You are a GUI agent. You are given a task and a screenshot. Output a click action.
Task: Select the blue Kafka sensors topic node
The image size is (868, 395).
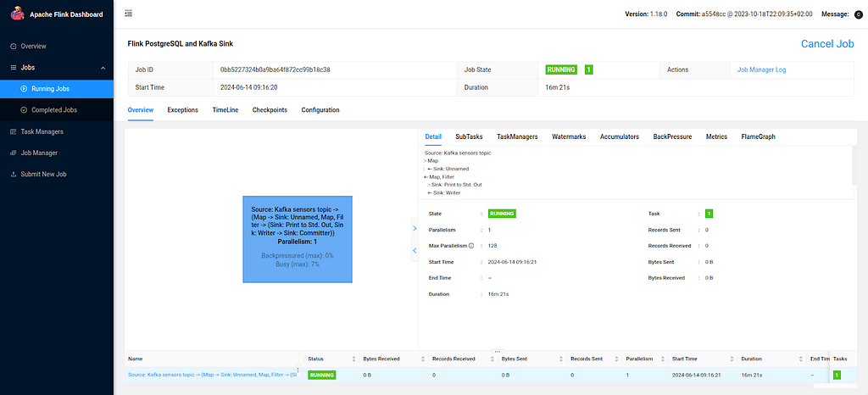click(298, 239)
